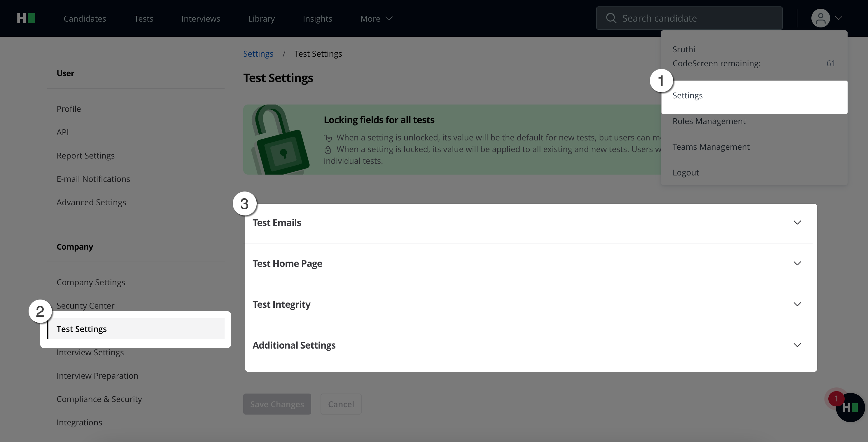868x442 pixels.
Task: Choose Logout from account menu
Action: coord(685,173)
